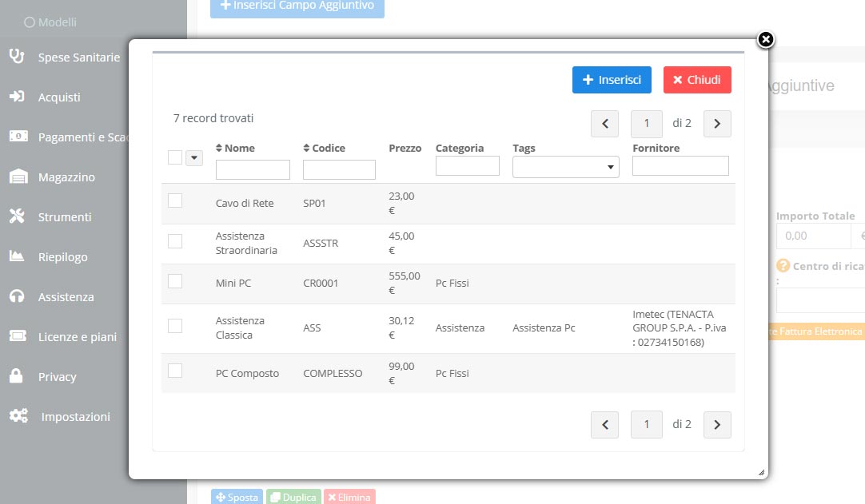865x504 pixels.
Task: Click the Assistenza headphones icon
Action: point(17,296)
